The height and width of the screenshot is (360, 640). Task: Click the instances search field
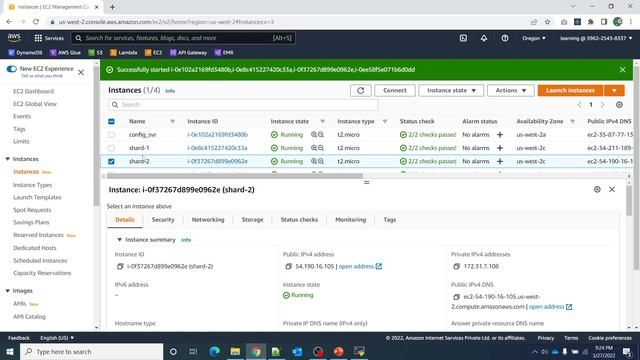(243, 105)
